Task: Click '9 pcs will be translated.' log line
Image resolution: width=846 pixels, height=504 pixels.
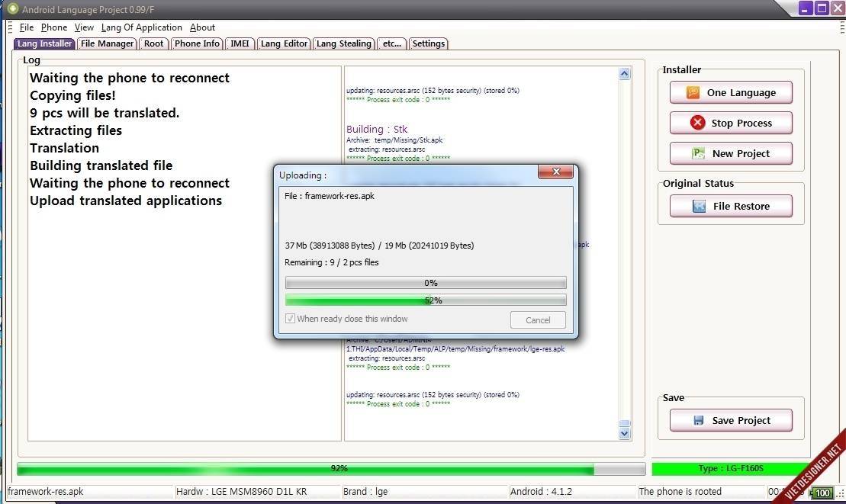Action: pos(105,113)
